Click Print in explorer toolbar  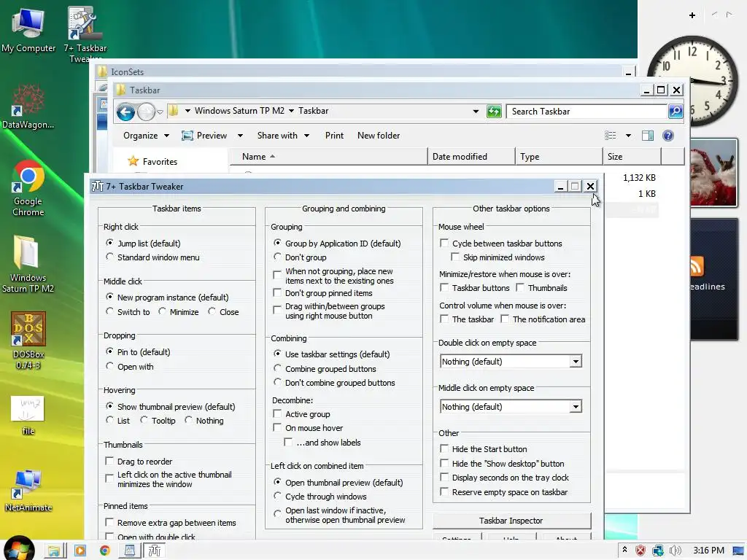click(x=334, y=136)
